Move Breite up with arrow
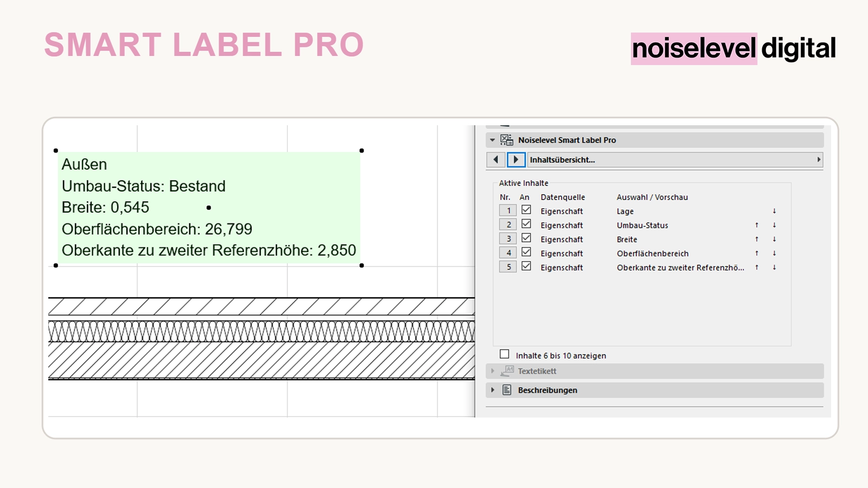 757,239
